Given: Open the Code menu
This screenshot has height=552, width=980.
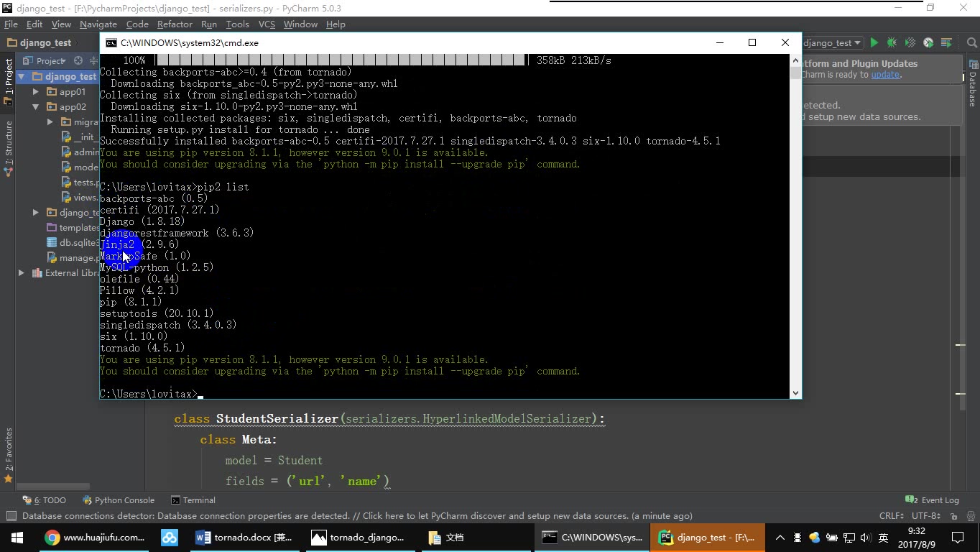Looking at the screenshot, I should tap(137, 24).
